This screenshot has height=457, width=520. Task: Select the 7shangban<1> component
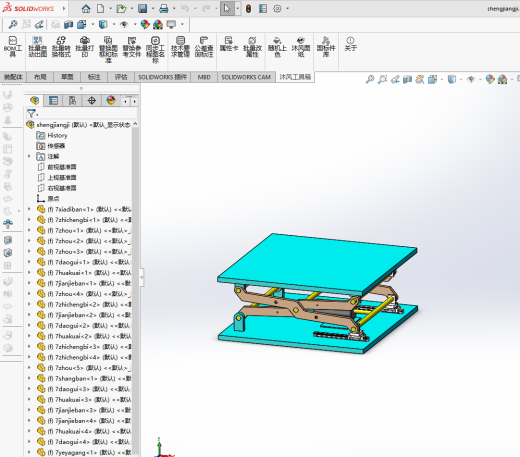point(84,378)
